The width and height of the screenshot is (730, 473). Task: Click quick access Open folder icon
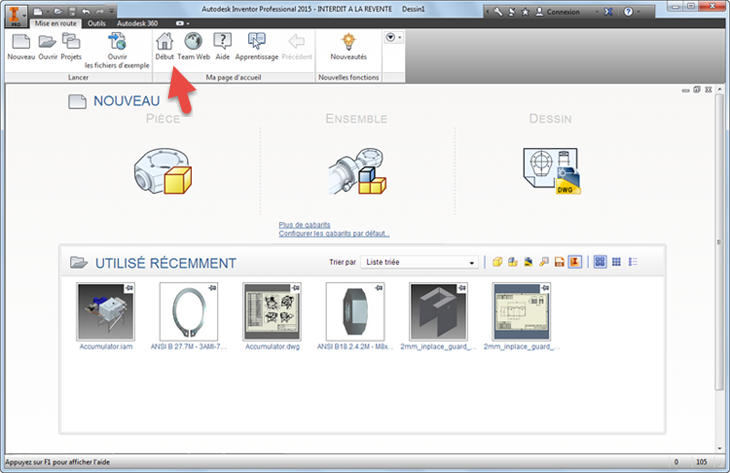[x=58, y=11]
